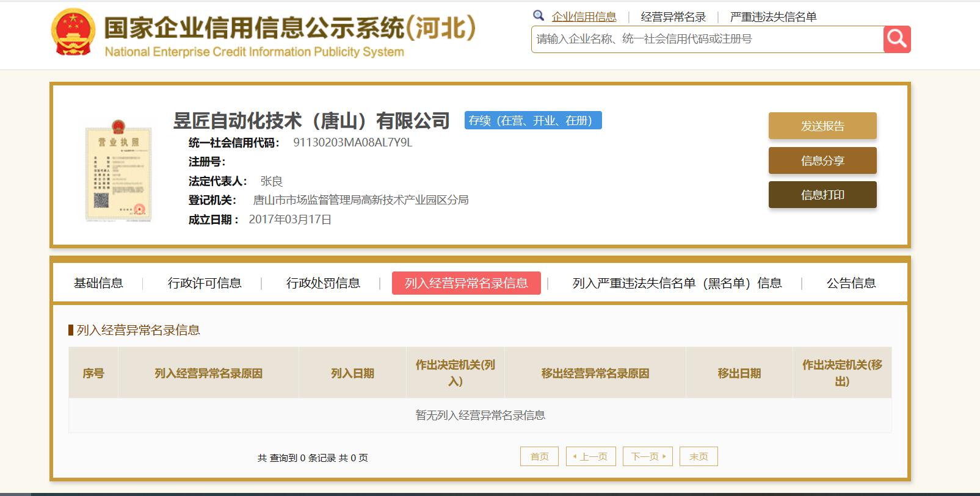Click the 共 查询到 0 条记录 共 0 页 summary
The width and height of the screenshot is (980, 496).
(x=313, y=458)
